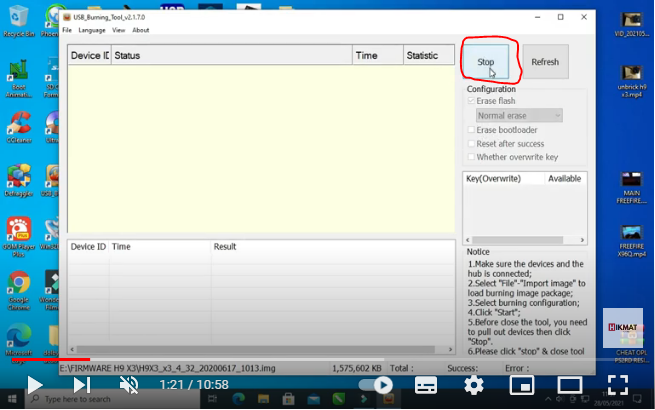Open the Language menu
The height and width of the screenshot is (410, 655).
92,30
